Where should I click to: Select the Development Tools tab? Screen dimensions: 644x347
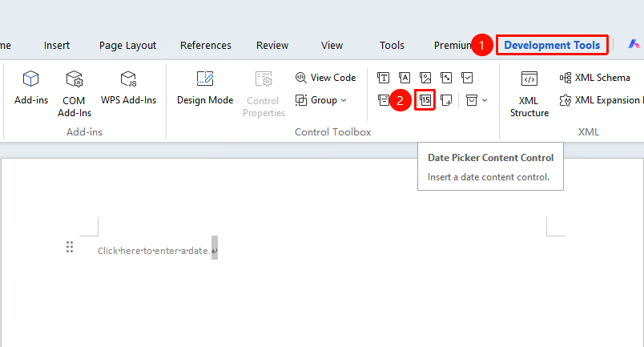point(552,45)
